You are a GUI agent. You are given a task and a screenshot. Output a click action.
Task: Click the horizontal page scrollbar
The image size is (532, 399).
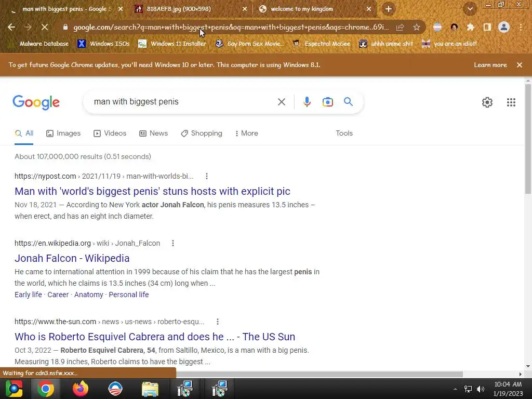(x=319, y=374)
